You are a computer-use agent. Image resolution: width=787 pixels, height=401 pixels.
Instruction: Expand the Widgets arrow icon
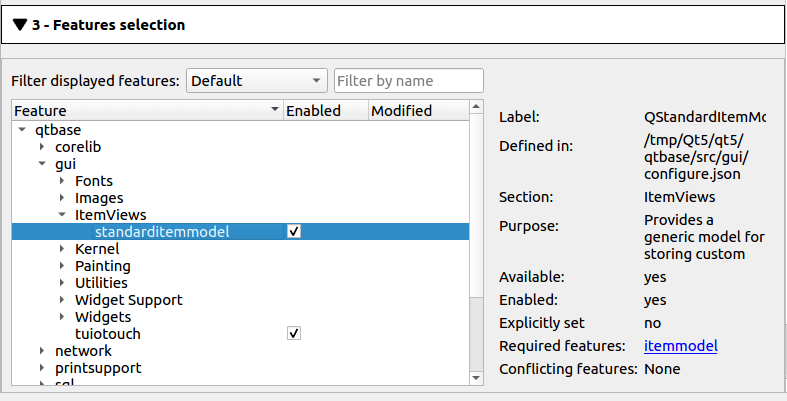(x=62, y=317)
